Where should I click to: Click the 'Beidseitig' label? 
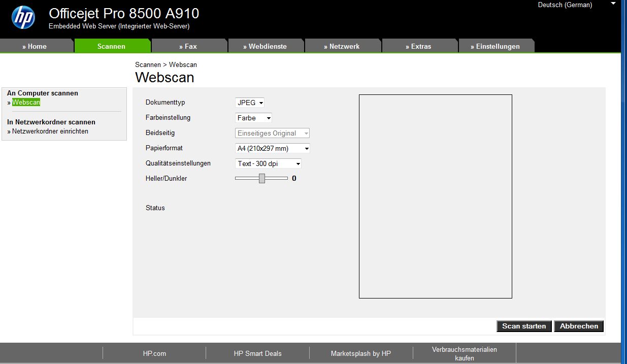pyautogui.click(x=160, y=133)
